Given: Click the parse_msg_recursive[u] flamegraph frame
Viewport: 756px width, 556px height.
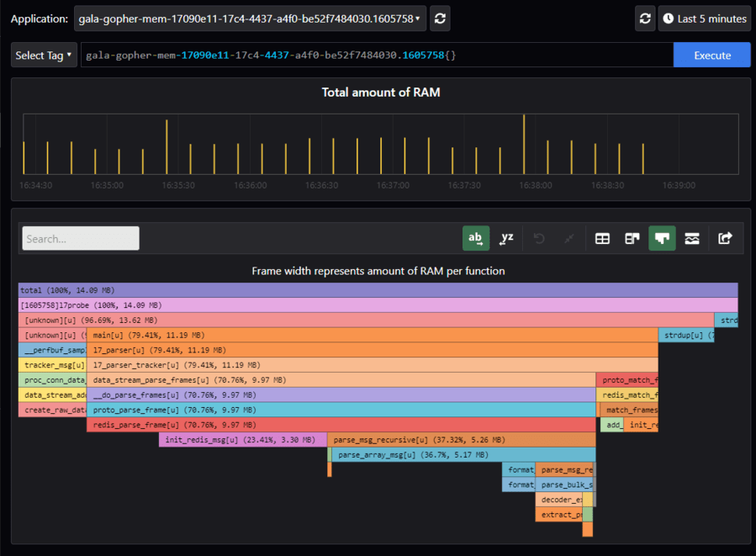Looking at the screenshot, I should pos(461,440).
